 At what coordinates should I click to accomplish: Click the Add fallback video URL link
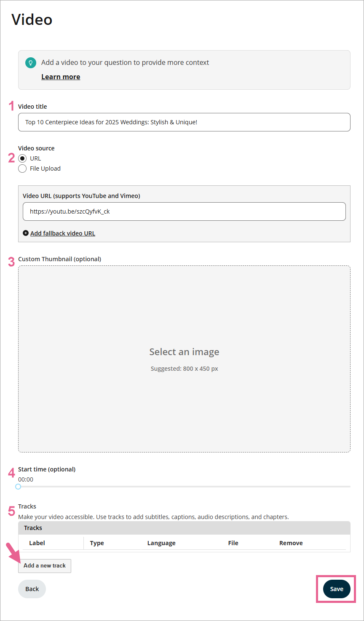63,233
